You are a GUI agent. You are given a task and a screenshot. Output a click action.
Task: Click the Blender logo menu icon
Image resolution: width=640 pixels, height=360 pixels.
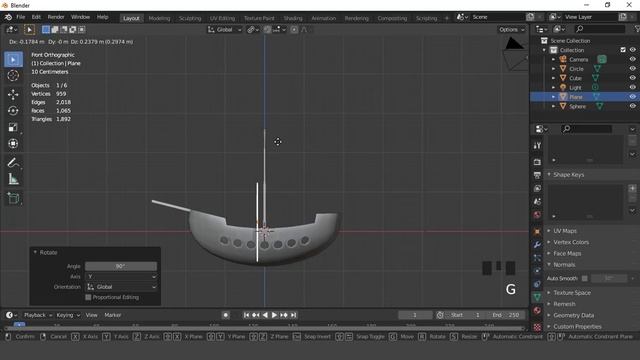[x=8, y=17]
